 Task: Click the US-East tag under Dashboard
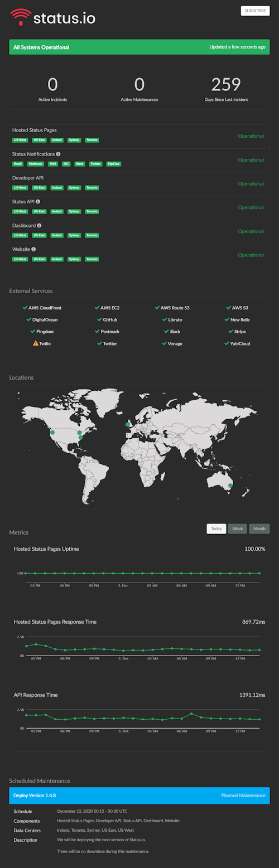click(x=39, y=235)
